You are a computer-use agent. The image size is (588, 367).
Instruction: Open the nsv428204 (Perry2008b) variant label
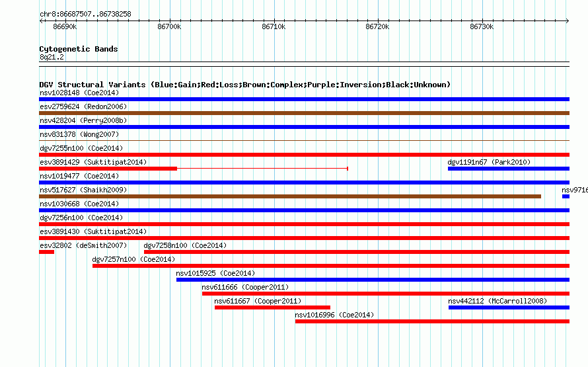click(x=83, y=120)
